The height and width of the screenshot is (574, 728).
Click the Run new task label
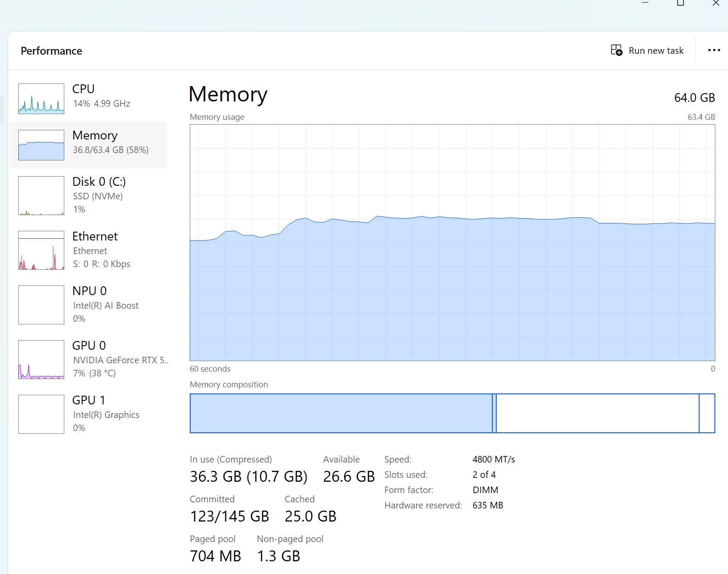click(x=656, y=51)
